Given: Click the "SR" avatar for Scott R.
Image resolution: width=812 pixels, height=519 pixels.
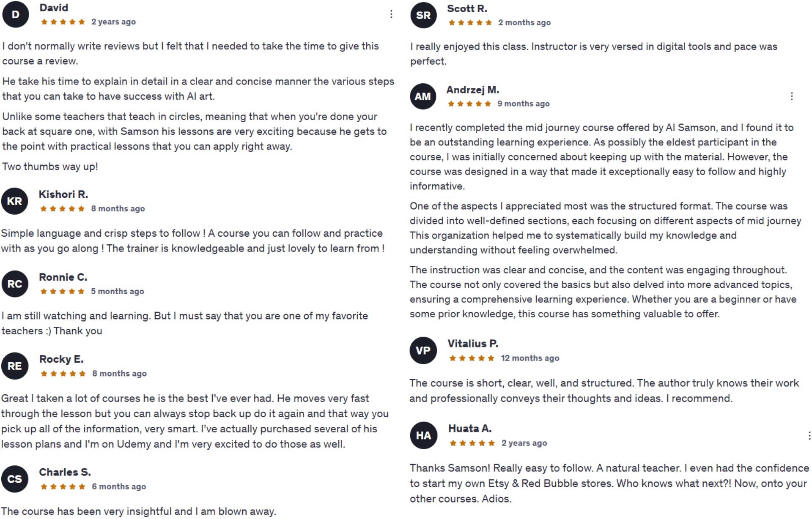Looking at the screenshot, I should [x=423, y=15].
